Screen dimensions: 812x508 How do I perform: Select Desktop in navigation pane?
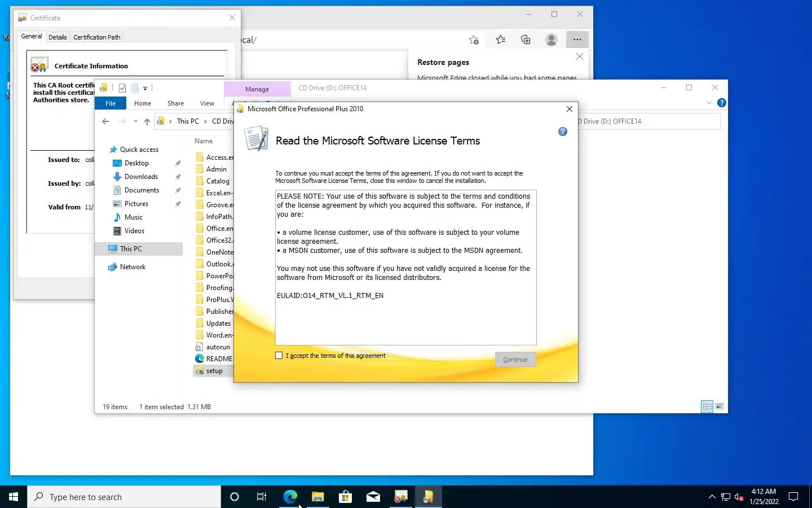point(136,163)
